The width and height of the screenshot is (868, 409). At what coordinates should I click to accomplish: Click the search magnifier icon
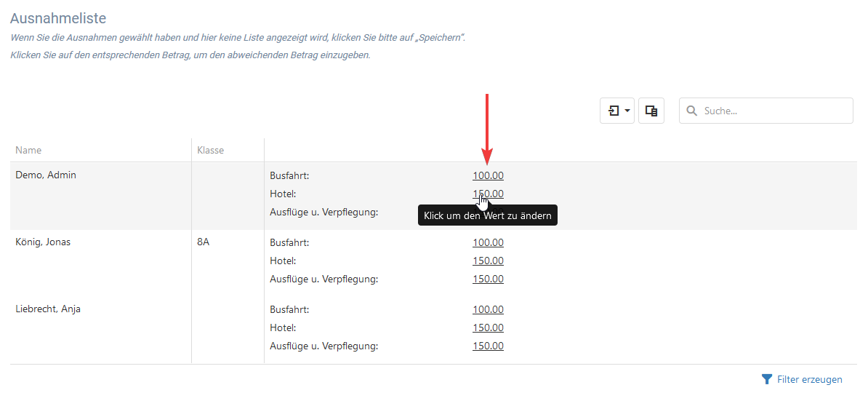click(x=691, y=111)
